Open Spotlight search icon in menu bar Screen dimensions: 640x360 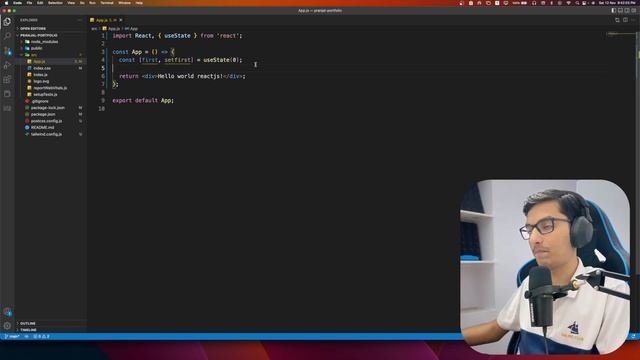[x=577, y=3]
